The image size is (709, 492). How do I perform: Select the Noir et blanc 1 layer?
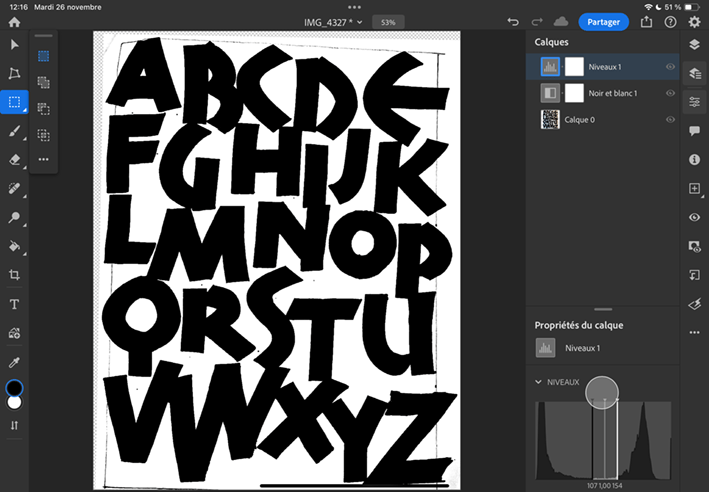[x=613, y=93]
